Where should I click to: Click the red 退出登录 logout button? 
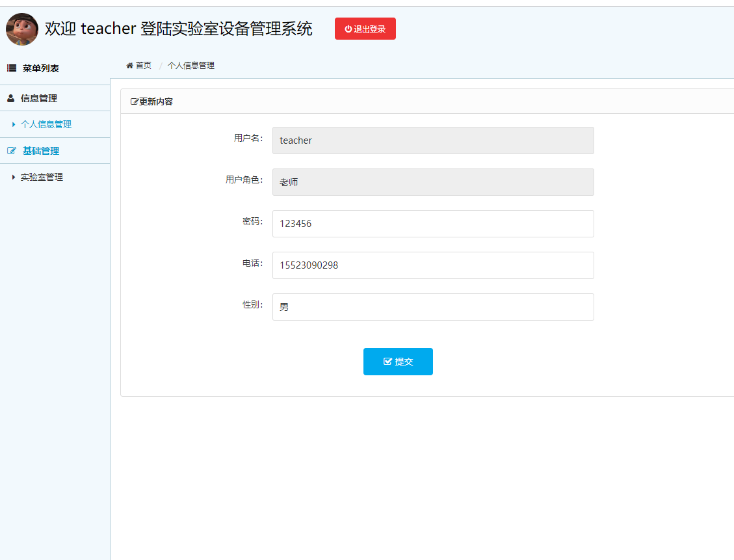(365, 29)
